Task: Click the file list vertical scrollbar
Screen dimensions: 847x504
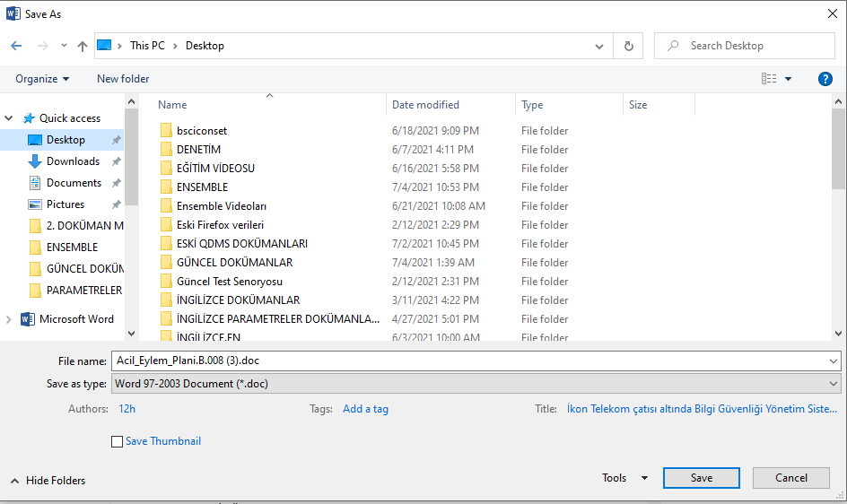Action: tap(838, 224)
